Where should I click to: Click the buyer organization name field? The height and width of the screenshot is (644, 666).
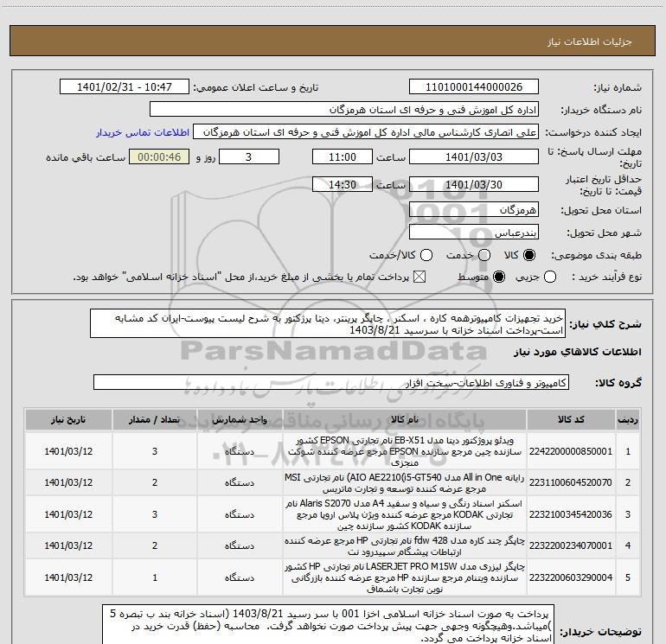(344, 110)
